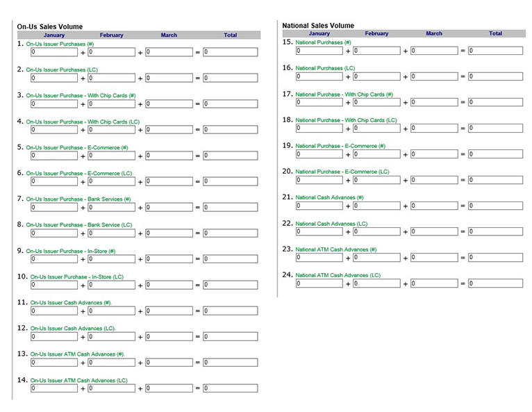Screen dimensions: 532x412
Task: Click February field for On-Us Issuer Purchases (LC)
Action: pyautogui.click(x=112, y=78)
